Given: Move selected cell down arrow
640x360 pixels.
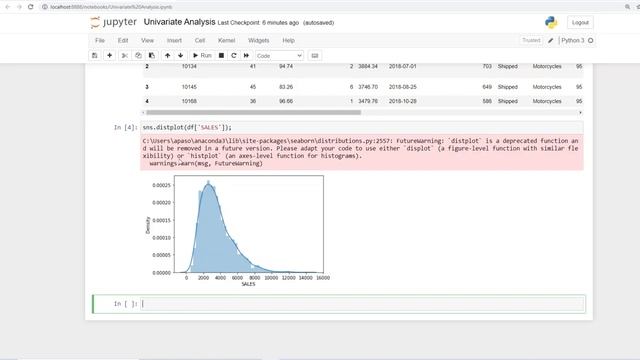Looking at the screenshot, I should point(180,56).
